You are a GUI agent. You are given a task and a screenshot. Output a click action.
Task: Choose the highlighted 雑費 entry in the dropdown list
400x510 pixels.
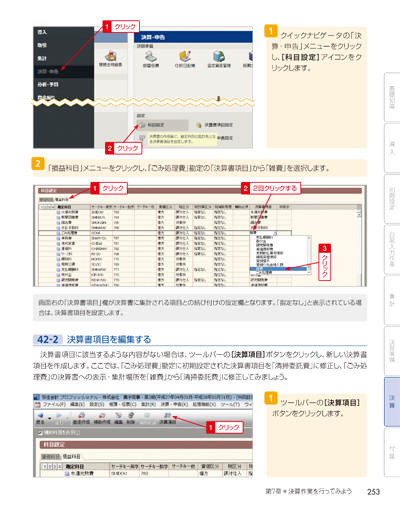click(x=279, y=269)
